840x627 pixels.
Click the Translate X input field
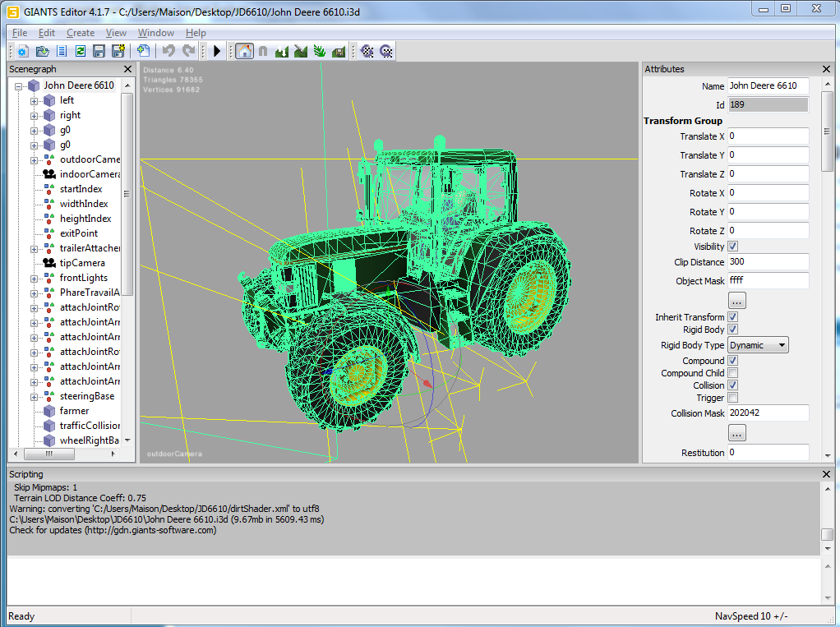point(768,136)
